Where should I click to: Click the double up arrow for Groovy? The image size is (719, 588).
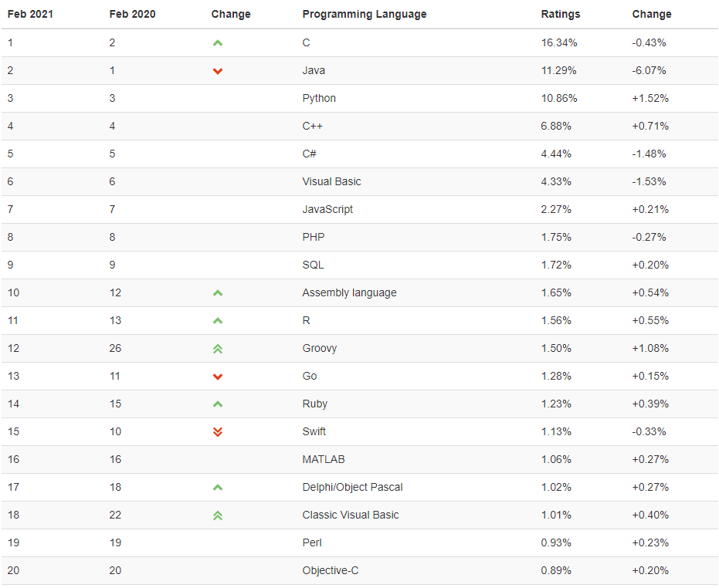pos(218,349)
